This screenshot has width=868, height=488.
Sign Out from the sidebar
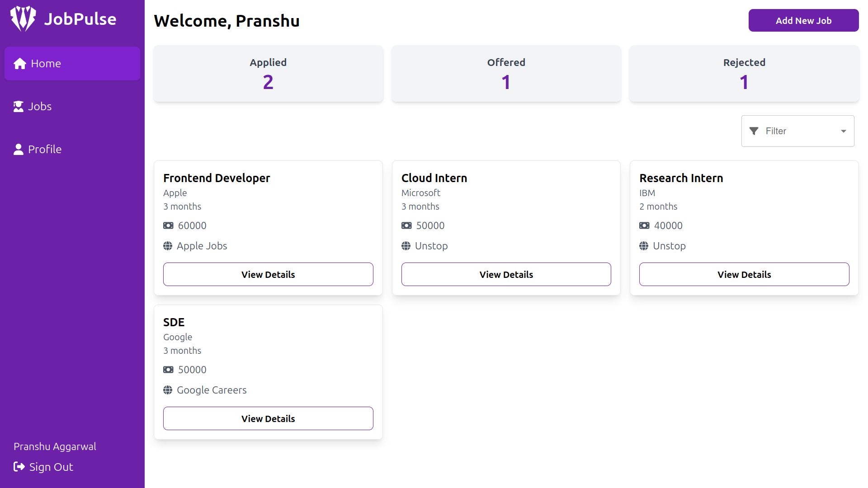point(43,467)
